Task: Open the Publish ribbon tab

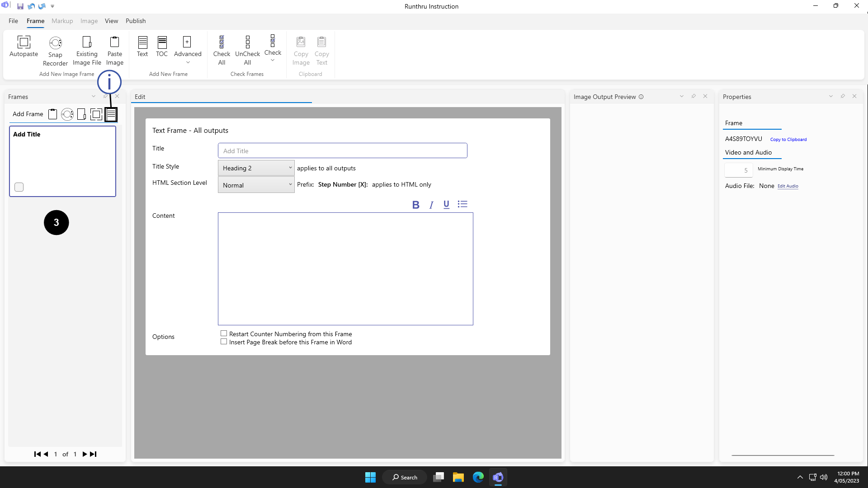Action: coord(136,21)
